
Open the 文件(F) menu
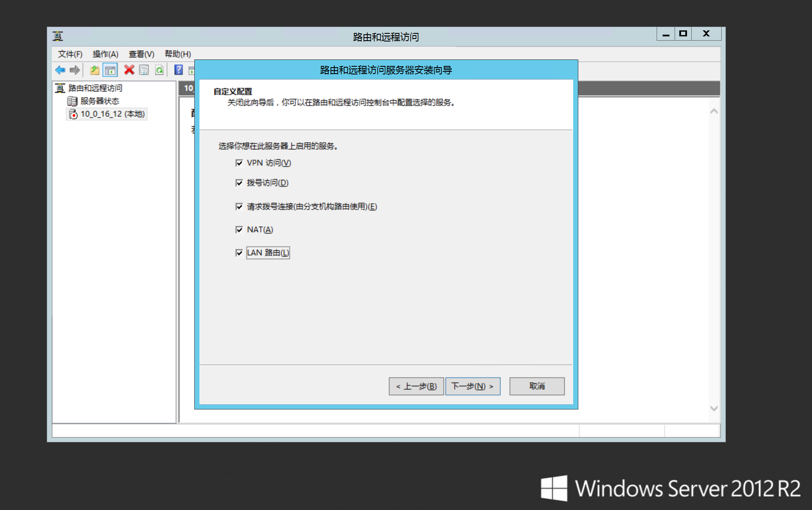click(x=70, y=54)
